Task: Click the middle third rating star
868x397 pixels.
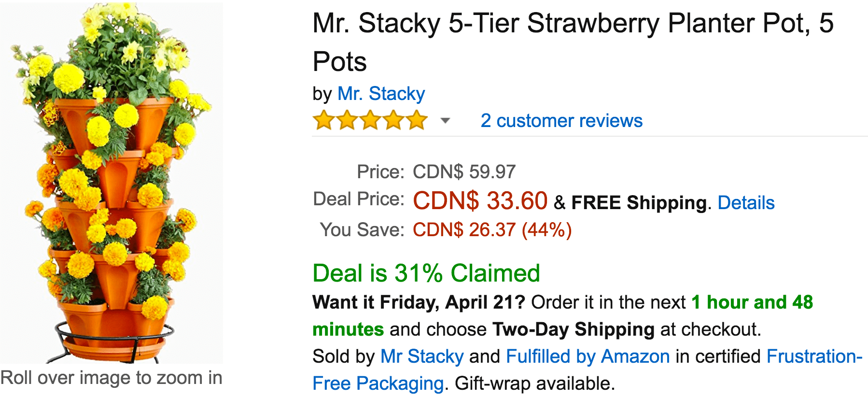Action: (x=370, y=120)
